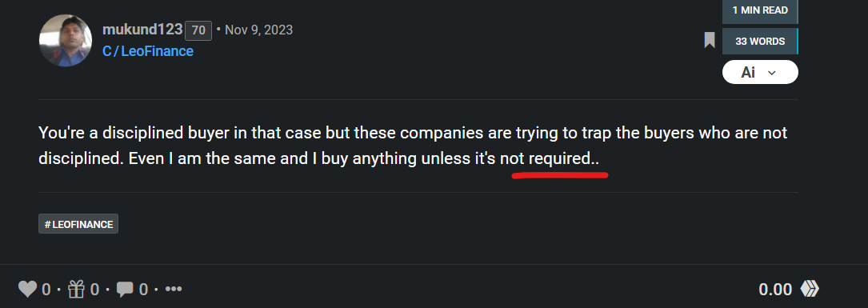Click the 33 WORDS label
The width and height of the screenshot is (868, 308).
[759, 41]
